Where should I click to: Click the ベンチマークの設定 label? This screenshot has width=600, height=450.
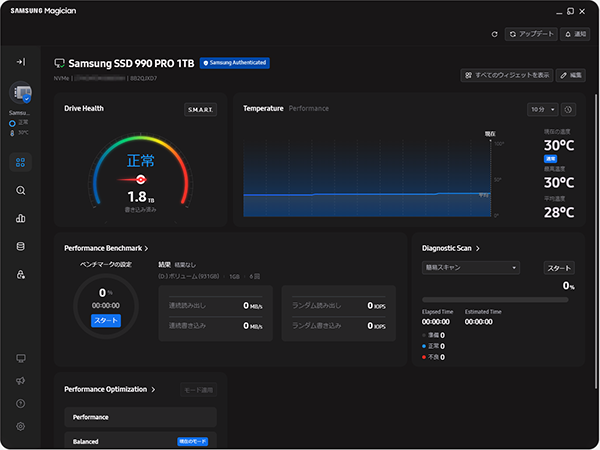(x=106, y=264)
